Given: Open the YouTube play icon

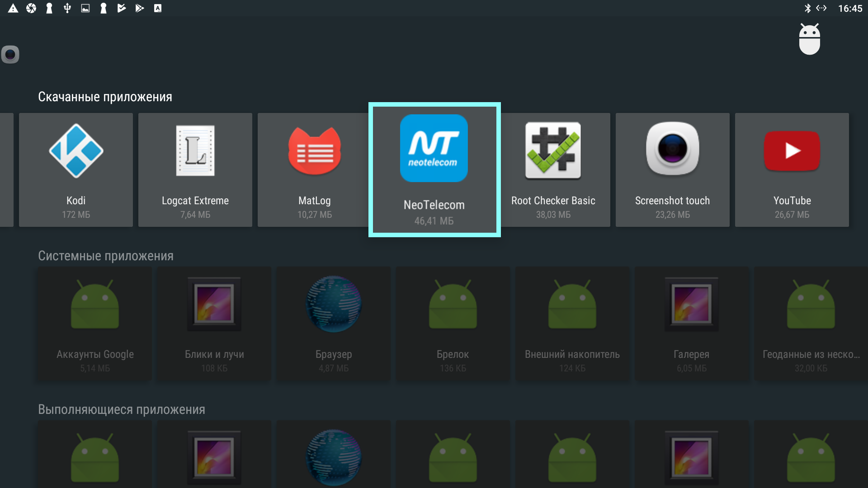Looking at the screenshot, I should click(792, 150).
